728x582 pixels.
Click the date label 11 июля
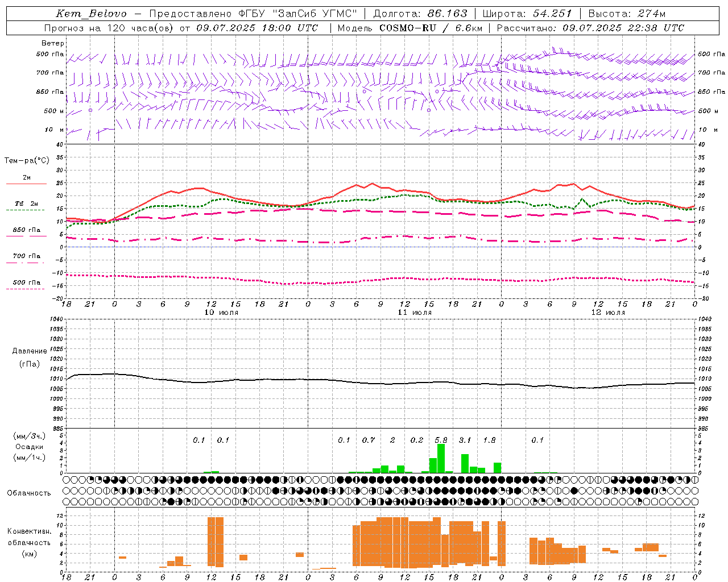pyautogui.click(x=415, y=313)
